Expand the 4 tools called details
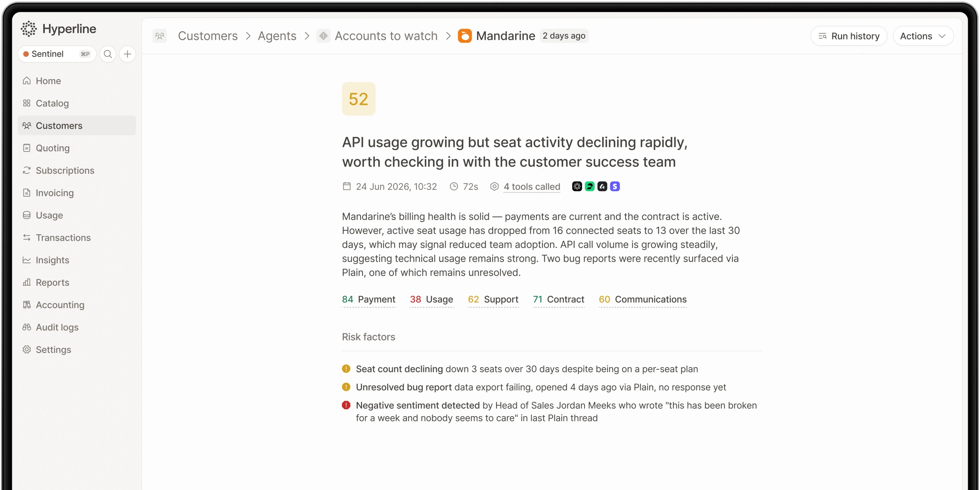The image size is (980, 490). coord(532,187)
